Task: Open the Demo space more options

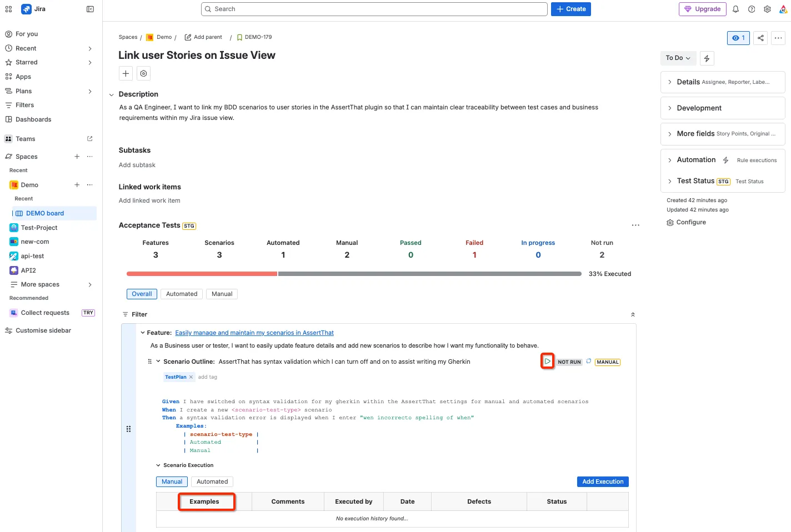Action: coord(90,185)
